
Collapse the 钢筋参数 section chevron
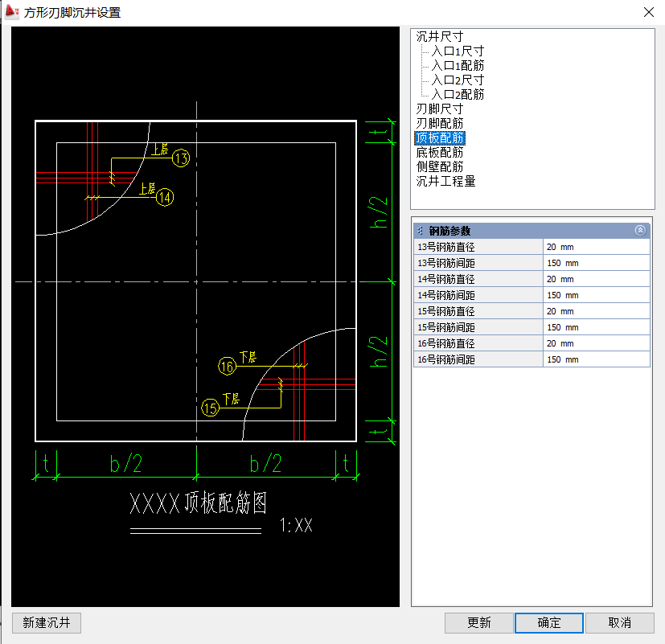click(640, 231)
